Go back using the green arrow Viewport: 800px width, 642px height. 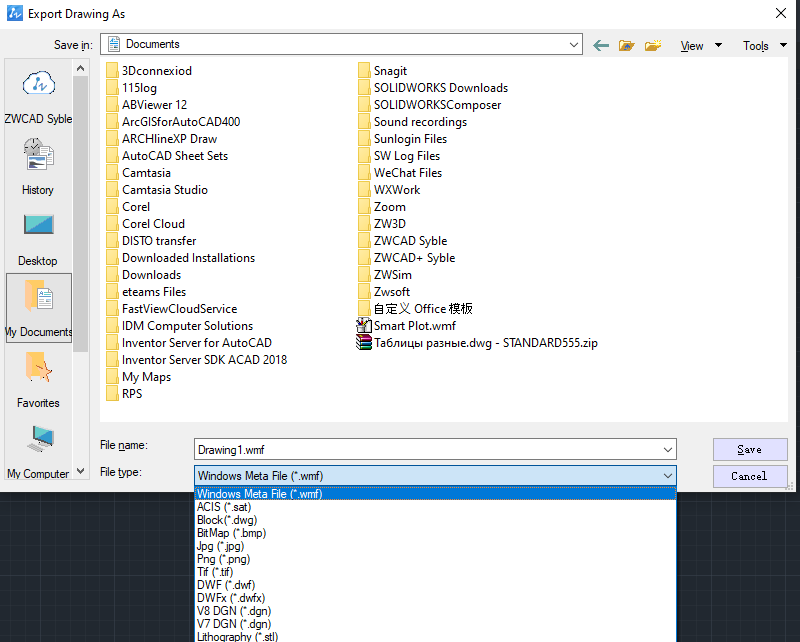pyautogui.click(x=601, y=46)
